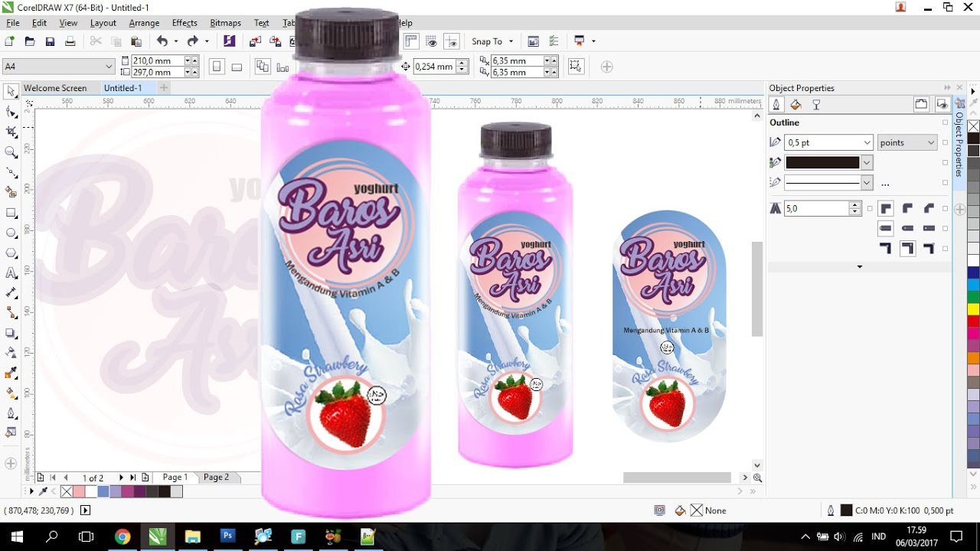Open the Layout menu

click(x=103, y=23)
